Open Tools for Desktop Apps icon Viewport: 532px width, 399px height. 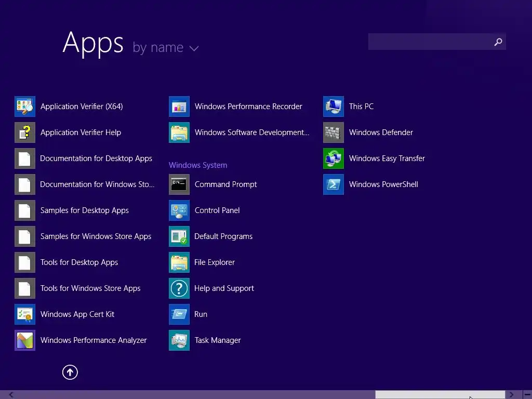[25, 262]
